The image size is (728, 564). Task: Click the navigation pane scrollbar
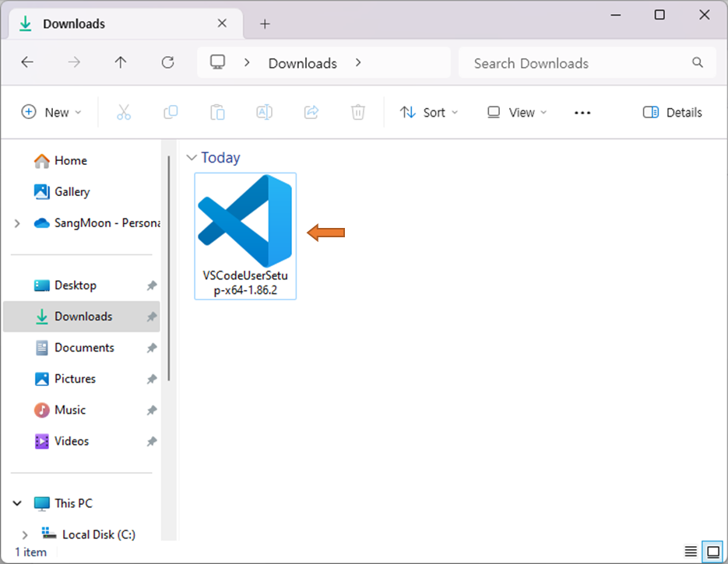[168, 268]
